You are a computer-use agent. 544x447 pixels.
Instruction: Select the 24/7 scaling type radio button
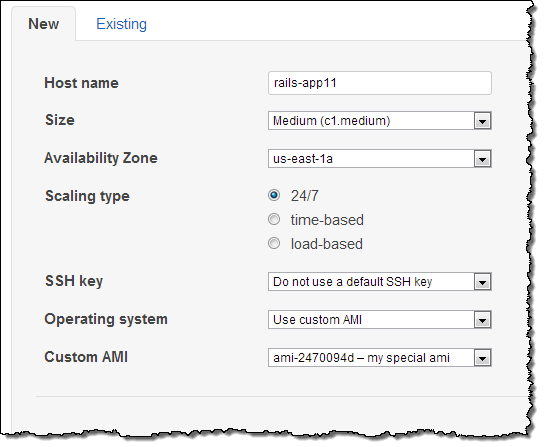(274, 195)
